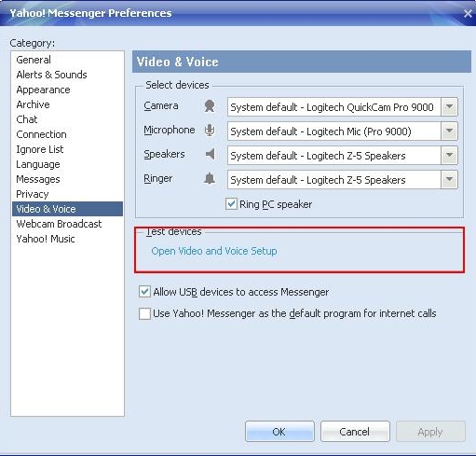Open the Privacy category
This screenshot has width=476, height=456.
(x=33, y=194)
